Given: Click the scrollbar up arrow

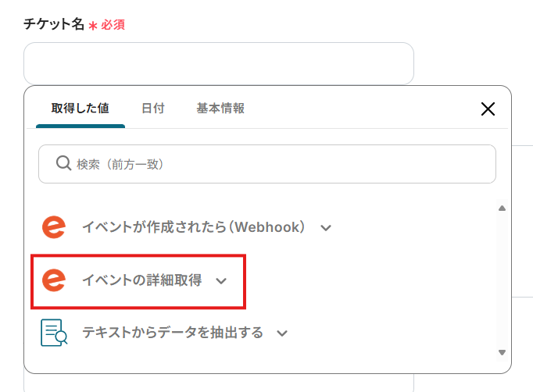Looking at the screenshot, I should [502, 208].
